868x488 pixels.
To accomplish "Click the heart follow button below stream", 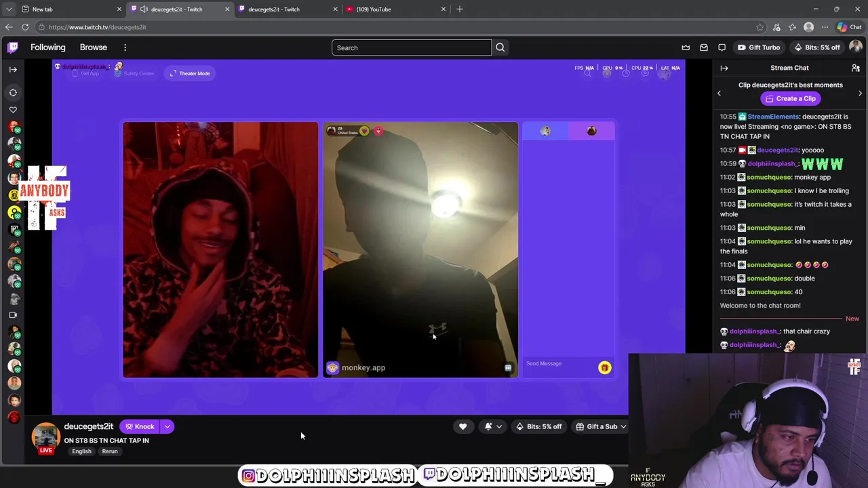I will pos(463,426).
